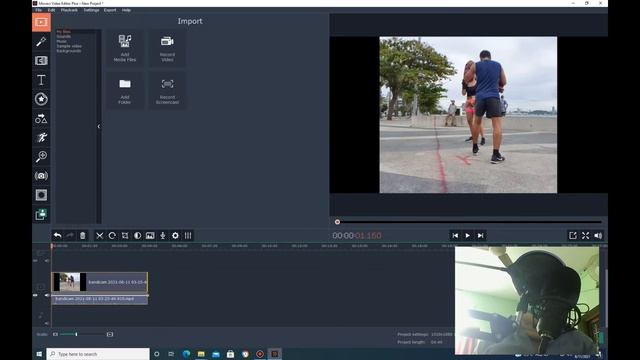This screenshot has width=640, height=360.
Task: Click Add Folder
Action: tap(125, 91)
